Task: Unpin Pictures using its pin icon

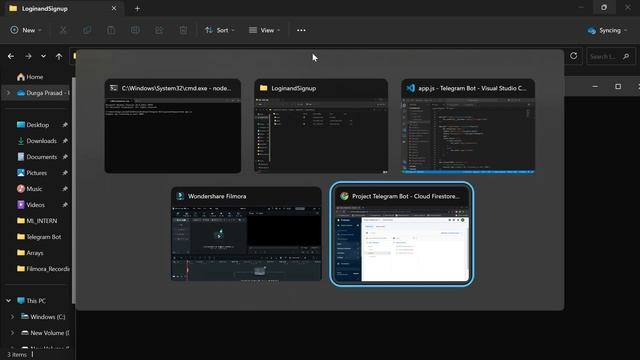Action: [65, 173]
